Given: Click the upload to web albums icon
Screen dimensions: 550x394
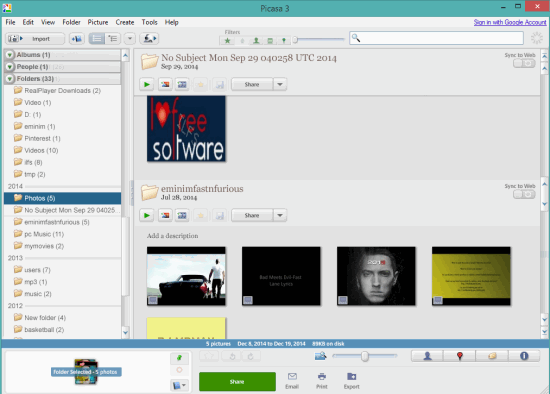Looking at the screenshot, I should pos(149,39).
